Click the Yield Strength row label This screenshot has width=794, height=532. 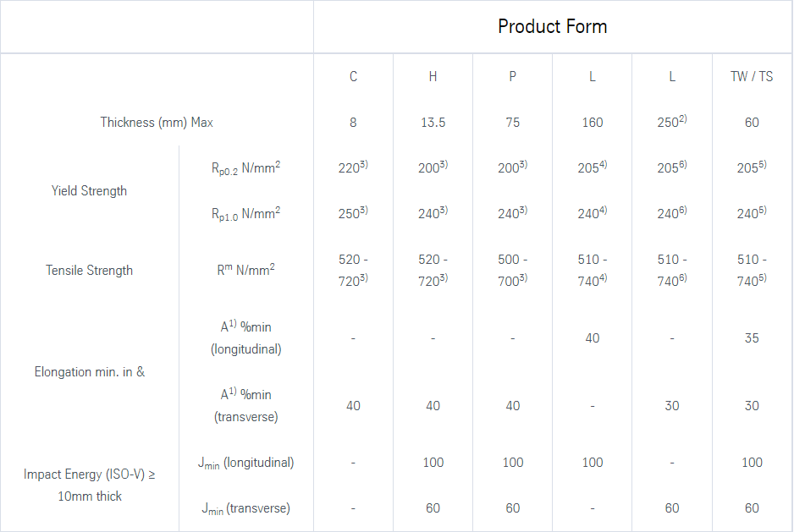point(89,191)
